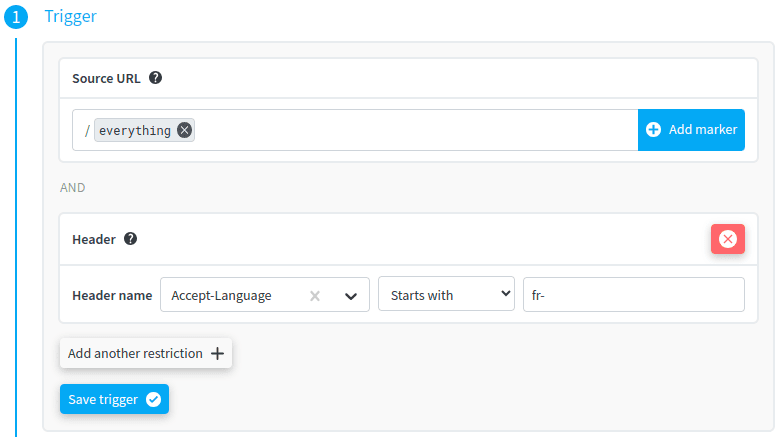Open the 'Starts with' match type dropdown
Image resolution: width=779 pixels, height=442 pixels.
tap(446, 295)
